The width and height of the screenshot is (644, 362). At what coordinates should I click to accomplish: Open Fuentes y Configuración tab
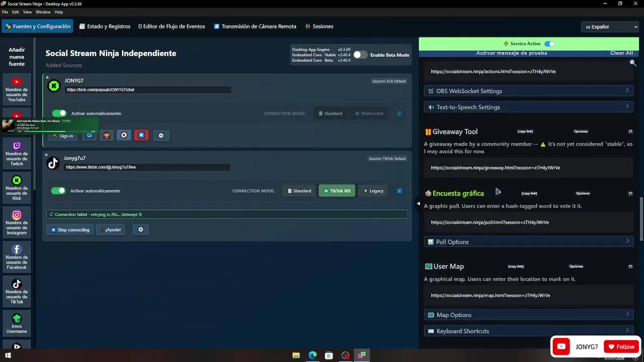tap(37, 26)
